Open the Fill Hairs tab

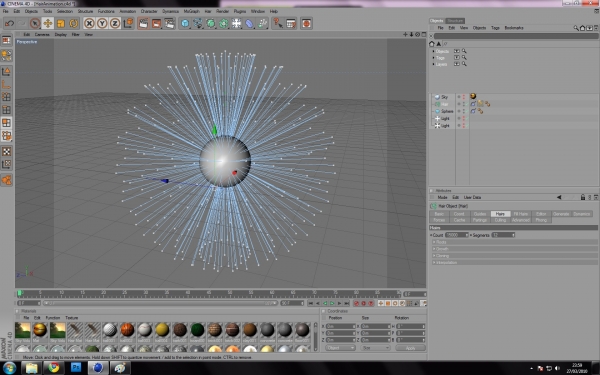[x=520, y=214]
